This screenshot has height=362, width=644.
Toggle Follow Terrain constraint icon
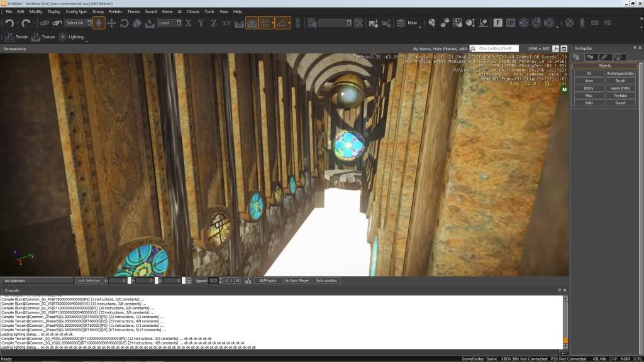239,23
